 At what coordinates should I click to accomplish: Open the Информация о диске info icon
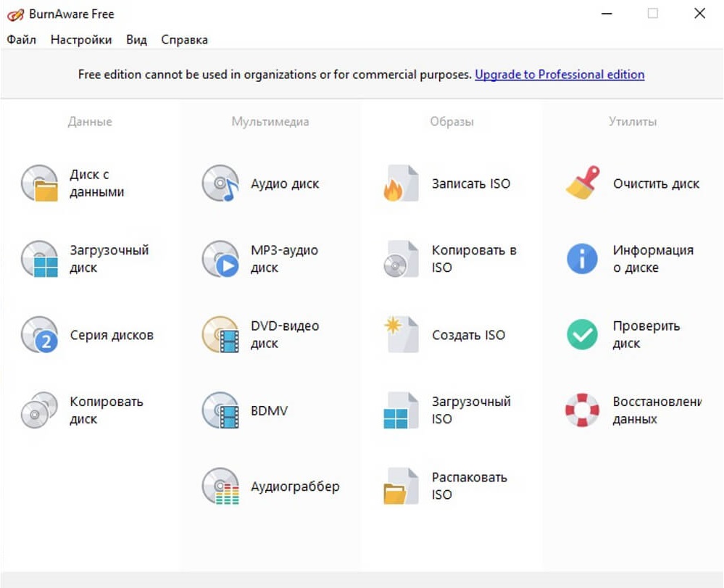coord(582,259)
